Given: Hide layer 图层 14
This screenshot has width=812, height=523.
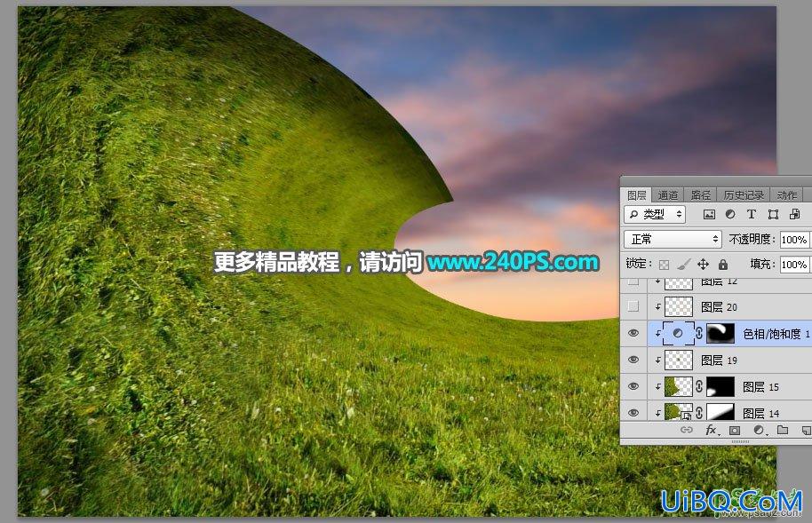Looking at the screenshot, I should point(633,413).
